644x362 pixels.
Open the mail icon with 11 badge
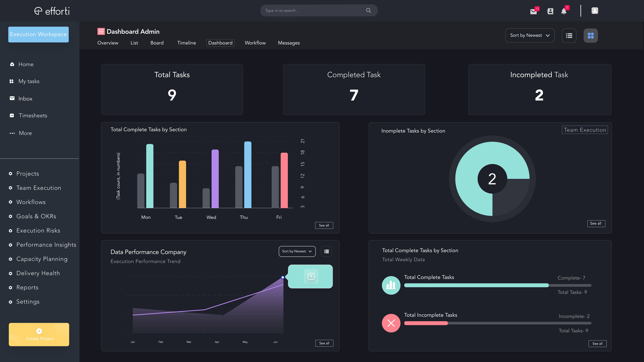(533, 11)
